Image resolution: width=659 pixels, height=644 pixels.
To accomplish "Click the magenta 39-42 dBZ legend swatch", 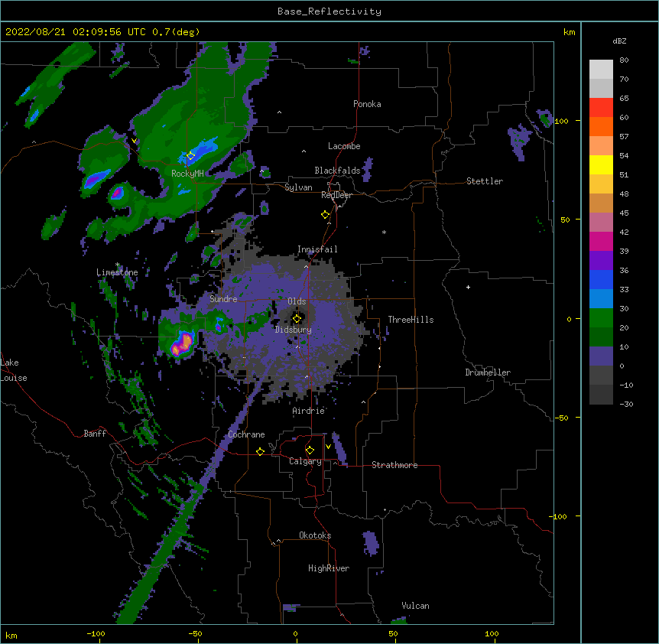I will point(601,241).
